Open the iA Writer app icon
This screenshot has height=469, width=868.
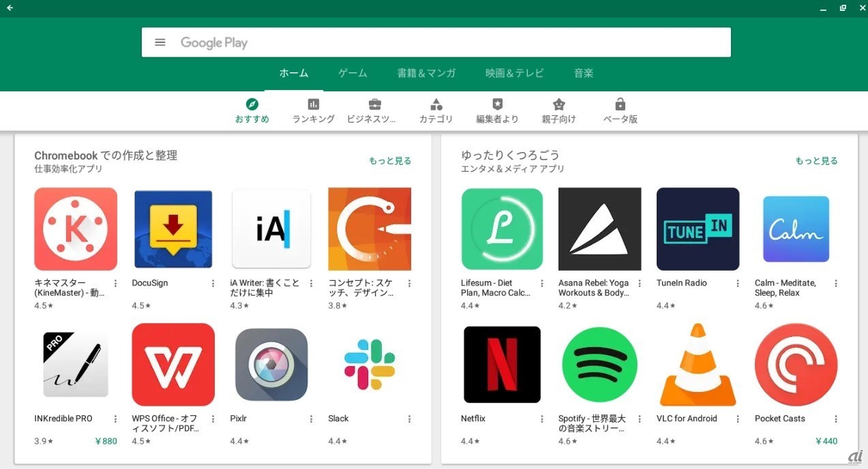point(271,229)
